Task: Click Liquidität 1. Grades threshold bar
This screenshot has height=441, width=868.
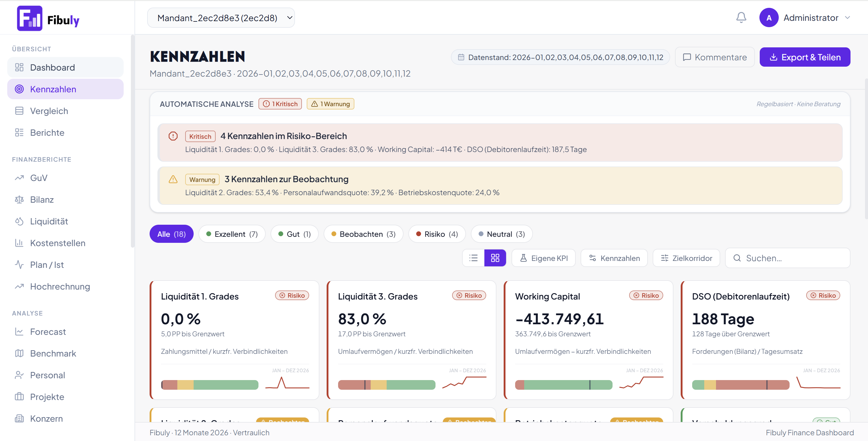Action: (x=210, y=385)
